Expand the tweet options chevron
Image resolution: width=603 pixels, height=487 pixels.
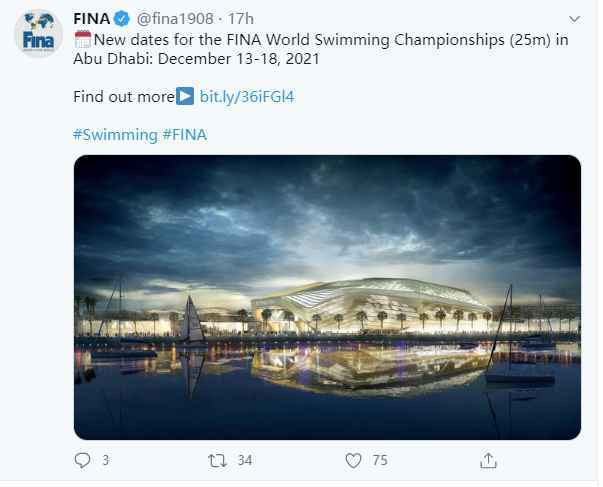click(574, 19)
